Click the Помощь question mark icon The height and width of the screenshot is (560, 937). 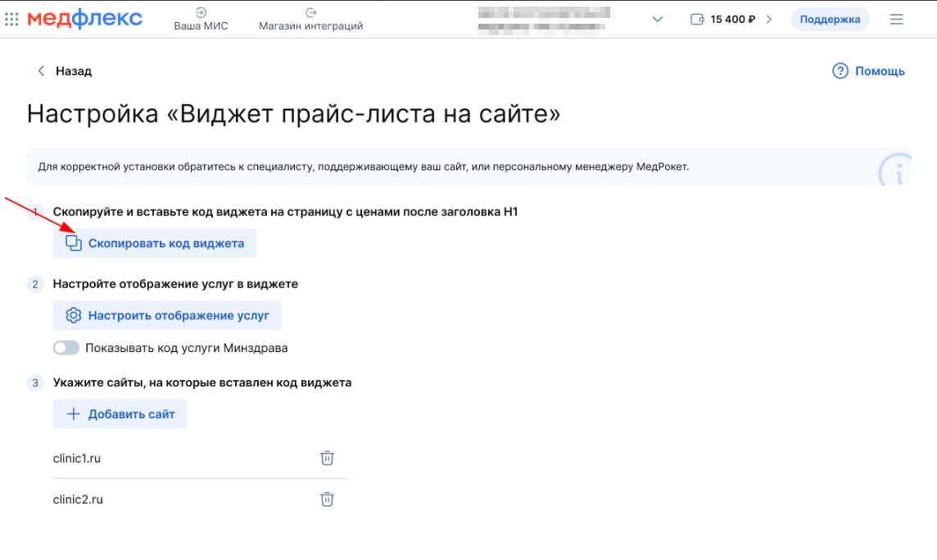(x=840, y=71)
